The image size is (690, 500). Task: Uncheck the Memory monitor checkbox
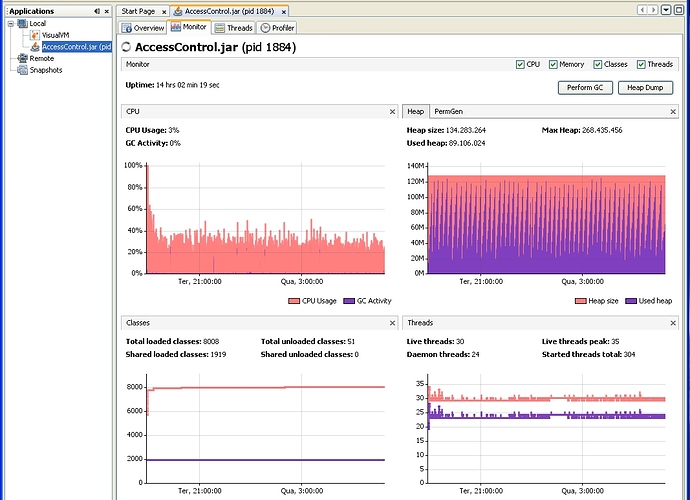click(553, 65)
